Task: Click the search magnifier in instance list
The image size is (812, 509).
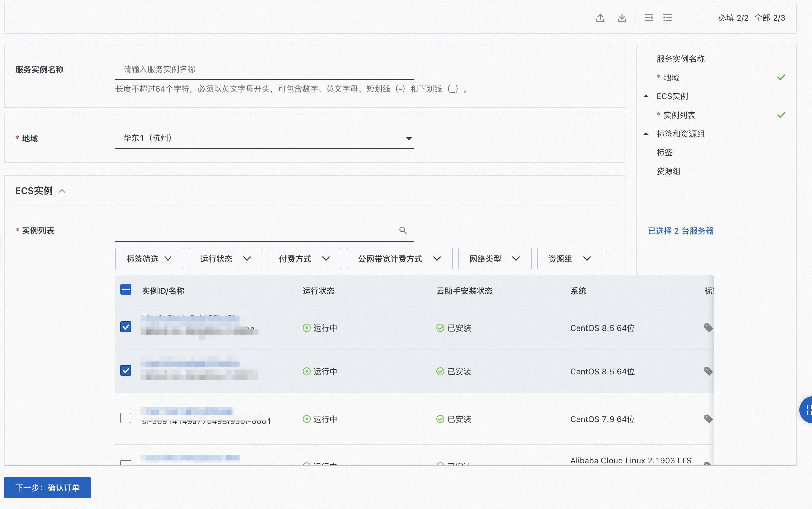Action: click(403, 231)
